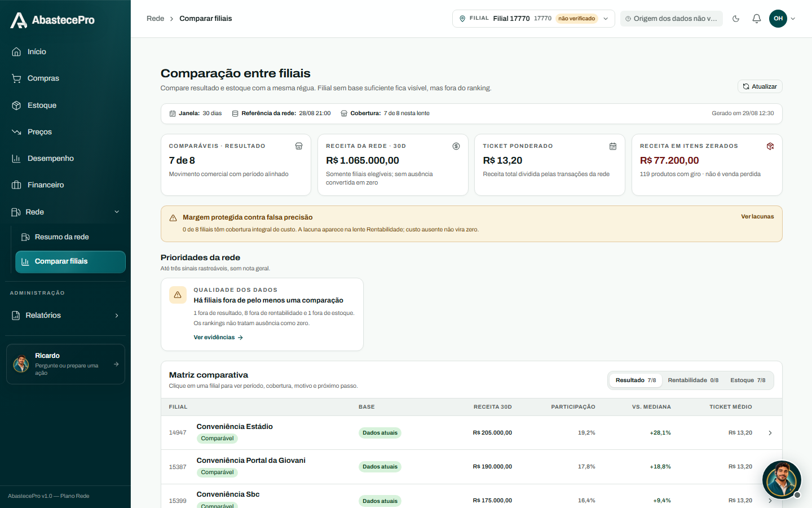Click the Rede breadcrumb link
Viewport: 812px width, 508px height.
coord(155,19)
